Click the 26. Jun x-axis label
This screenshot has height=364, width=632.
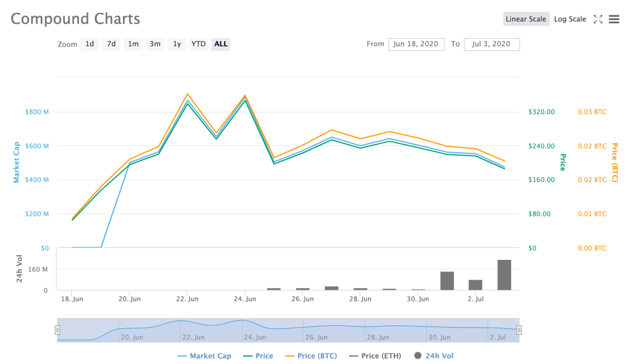(303, 299)
